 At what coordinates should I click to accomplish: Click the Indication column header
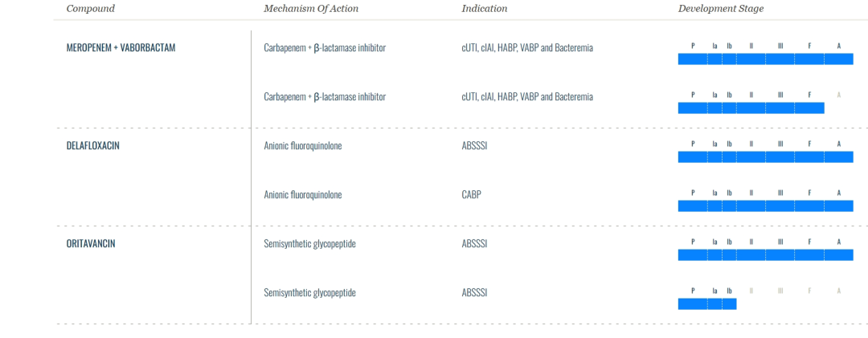tap(484, 9)
